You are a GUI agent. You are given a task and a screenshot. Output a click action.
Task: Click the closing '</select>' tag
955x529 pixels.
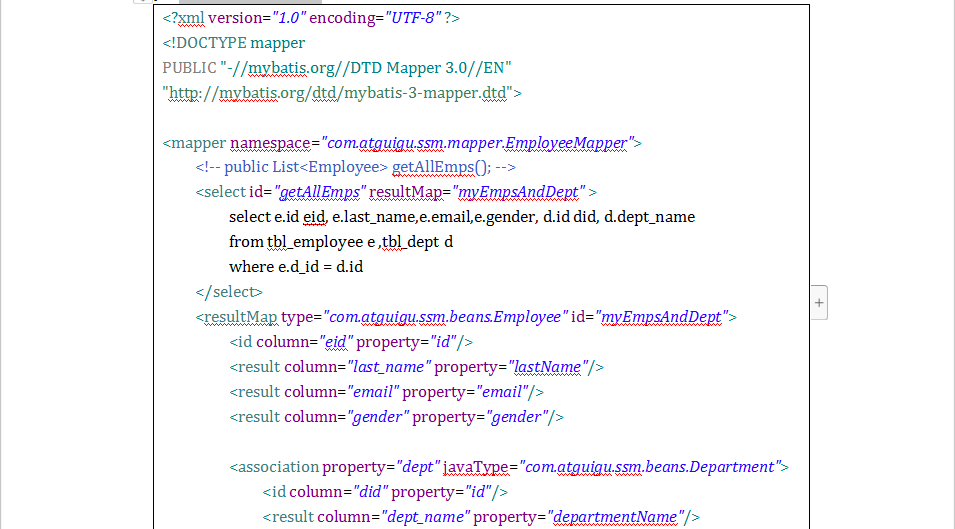click(x=229, y=292)
